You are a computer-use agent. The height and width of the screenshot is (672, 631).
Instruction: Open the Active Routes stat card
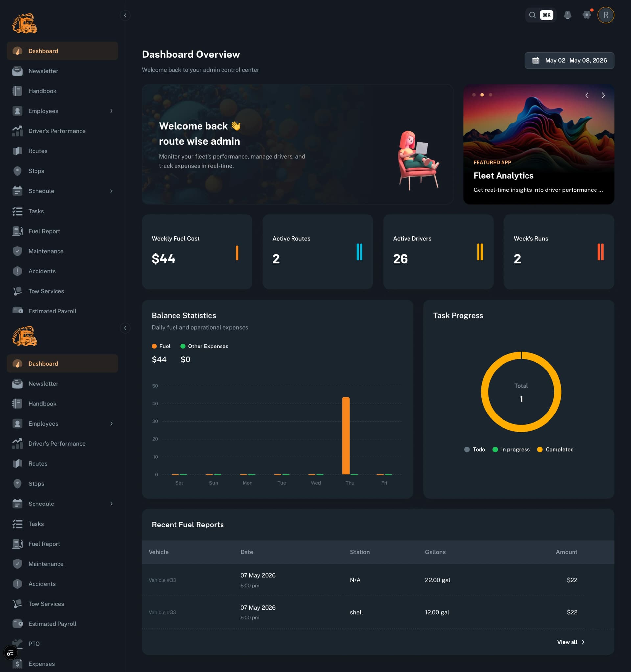coord(317,252)
